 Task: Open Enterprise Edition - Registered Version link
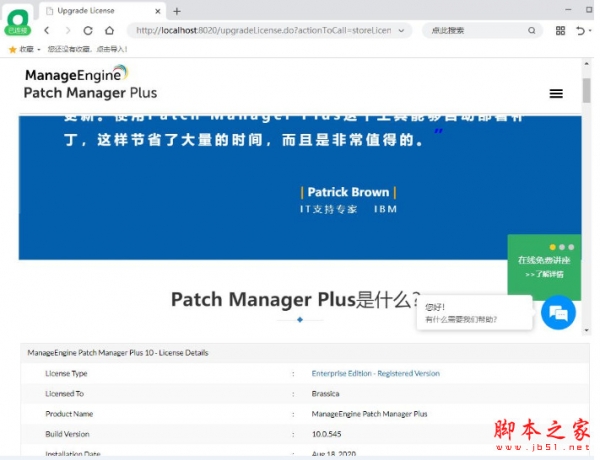(375, 373)
